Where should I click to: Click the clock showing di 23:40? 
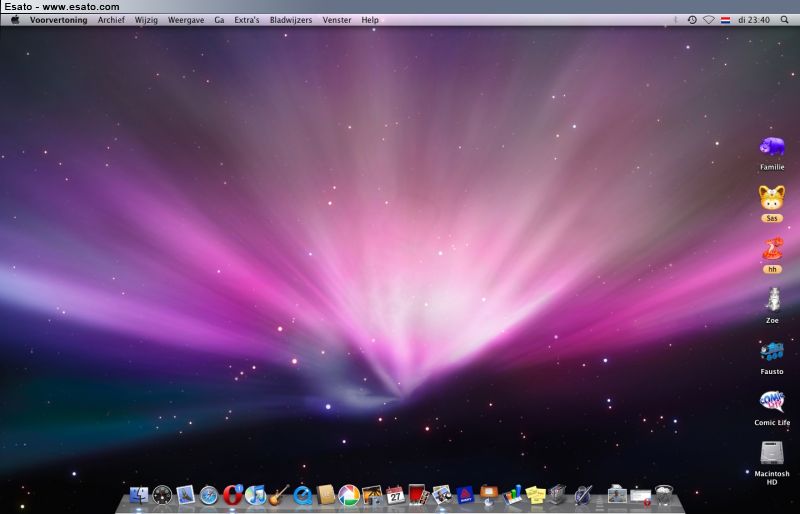(754, 20)
